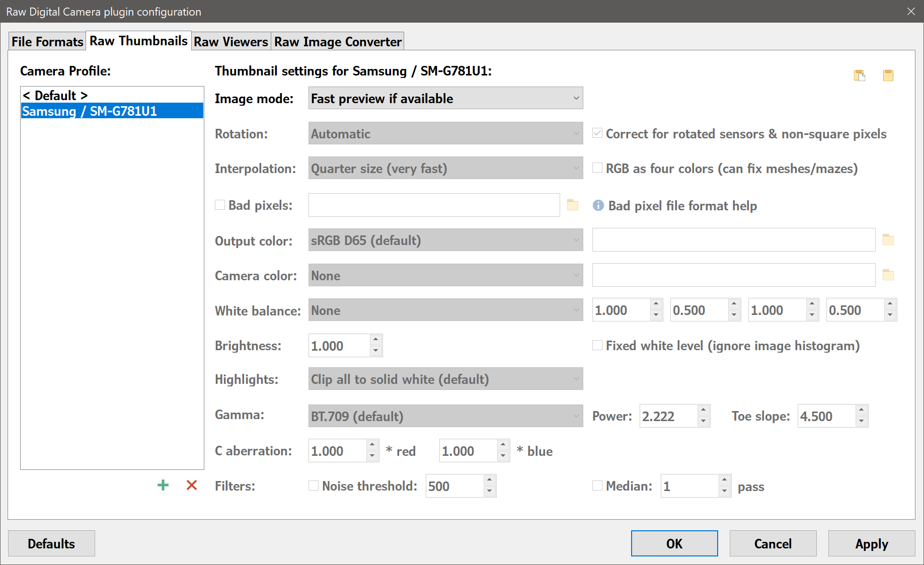Delete camera profile with red X icon
Viewport: 924px width, 565px height.
point(192,485)
